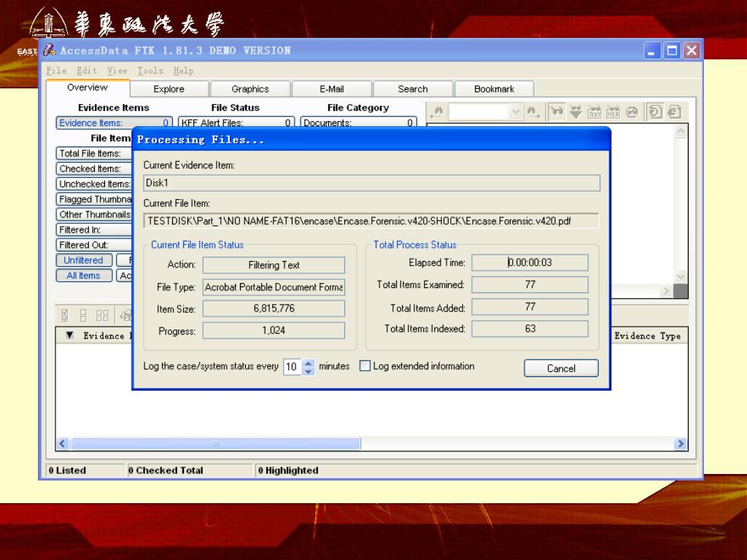Switch to the E-Mail tab

(x=332, y=89)
